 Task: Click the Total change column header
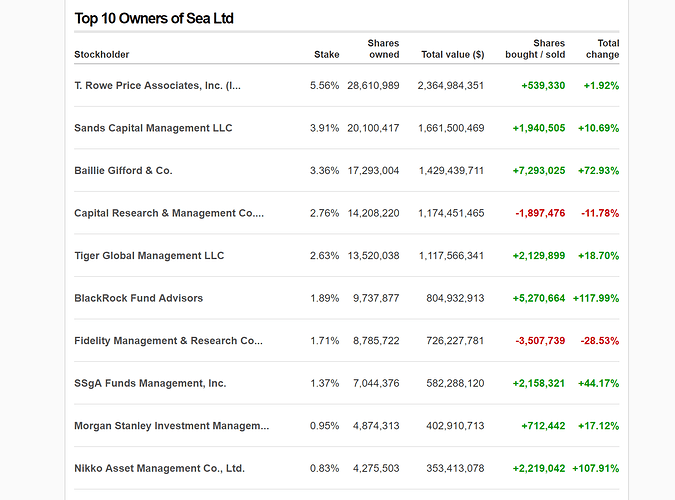point(602,49)
